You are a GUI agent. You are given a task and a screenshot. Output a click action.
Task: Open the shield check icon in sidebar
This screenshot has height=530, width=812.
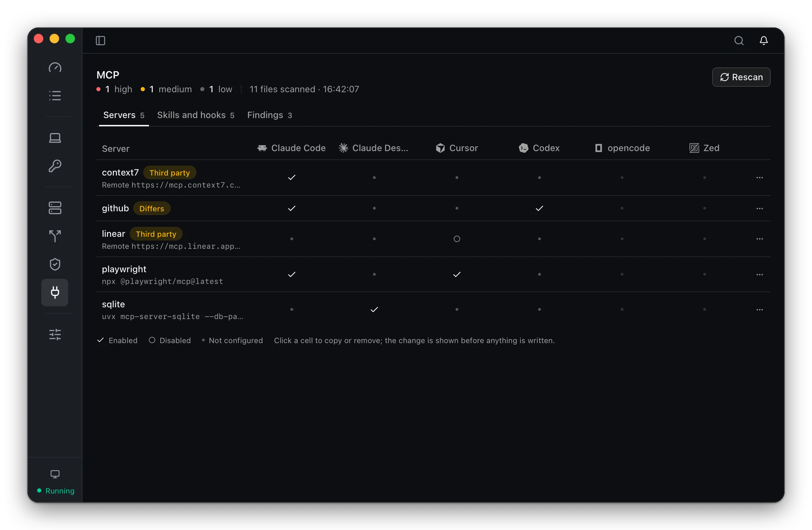[55, 264]
